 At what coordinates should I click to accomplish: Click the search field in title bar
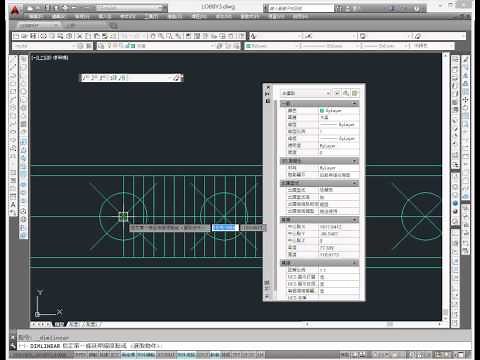(302, 8)
